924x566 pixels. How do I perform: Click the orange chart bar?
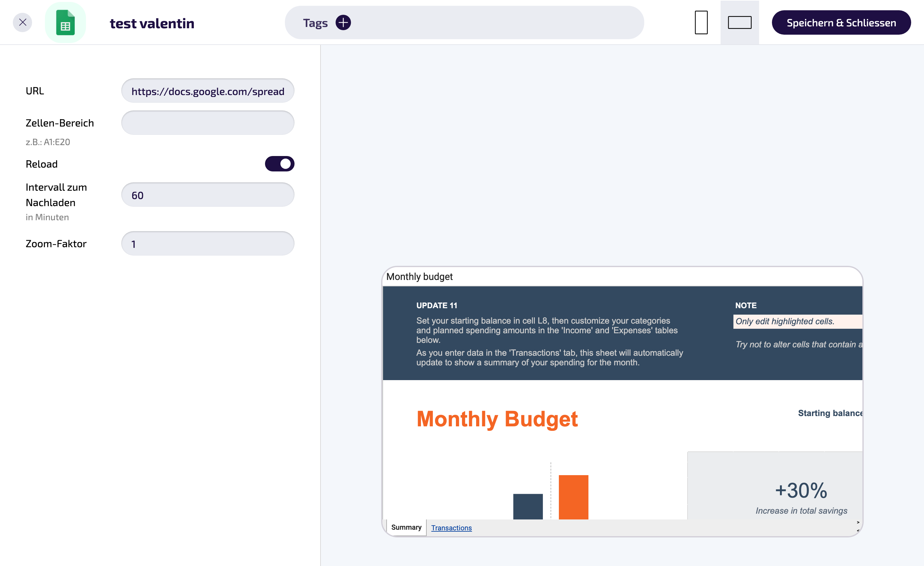coord(573,497)
